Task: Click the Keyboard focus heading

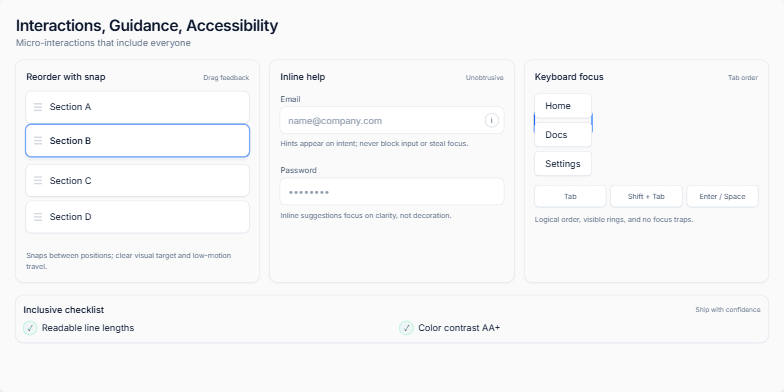Action: click(569, 77)
